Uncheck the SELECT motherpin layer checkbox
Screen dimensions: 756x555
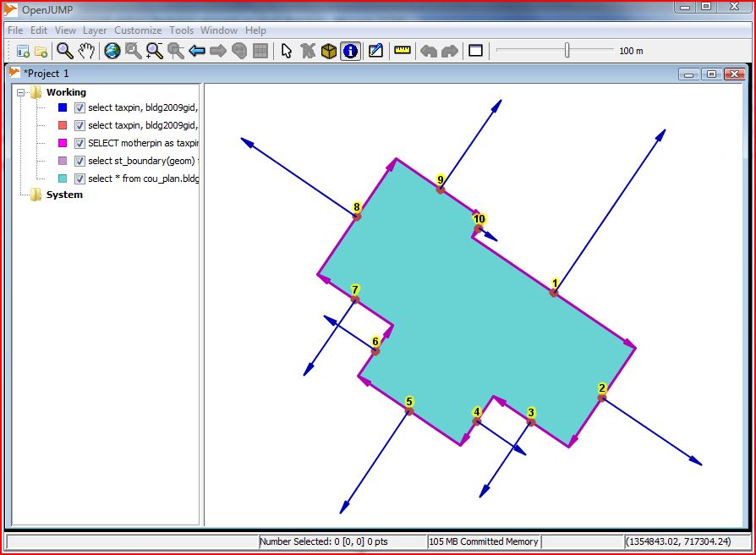[x=79, y=144]
